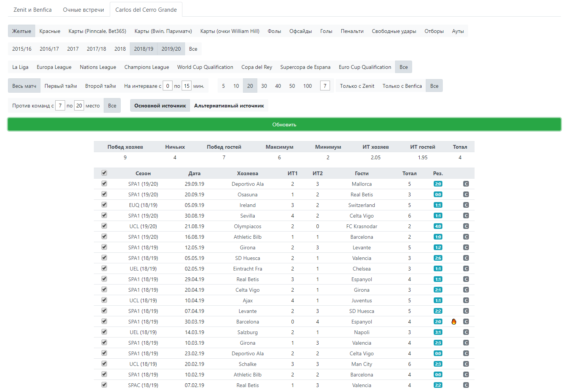
Task: Click the C icon in the Ireland vs Switzerland row
Action: pos(466,205)
